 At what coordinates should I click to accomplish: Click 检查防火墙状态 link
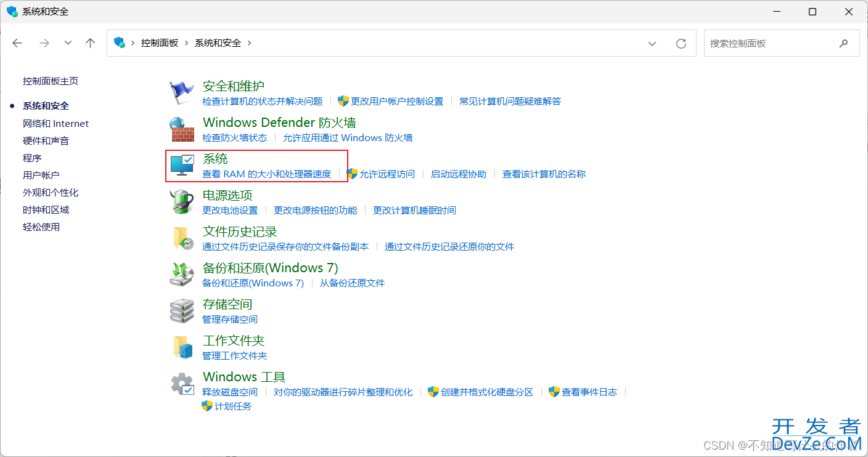[x=235, y=137]
